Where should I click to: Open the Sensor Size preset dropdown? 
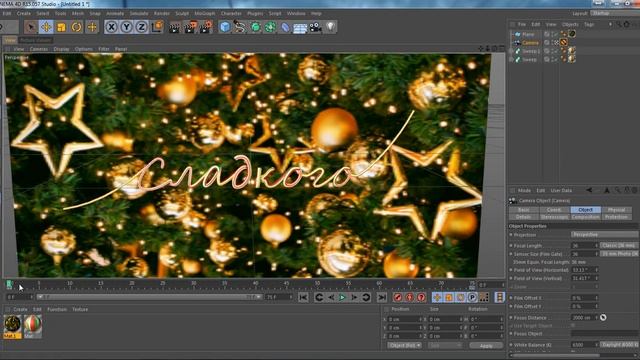pos(619,254)
